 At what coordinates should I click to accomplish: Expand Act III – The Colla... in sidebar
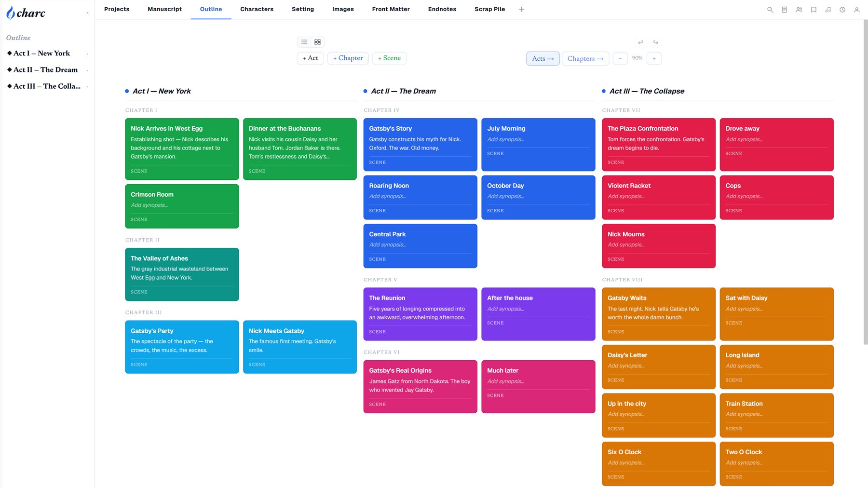[87, 87]
